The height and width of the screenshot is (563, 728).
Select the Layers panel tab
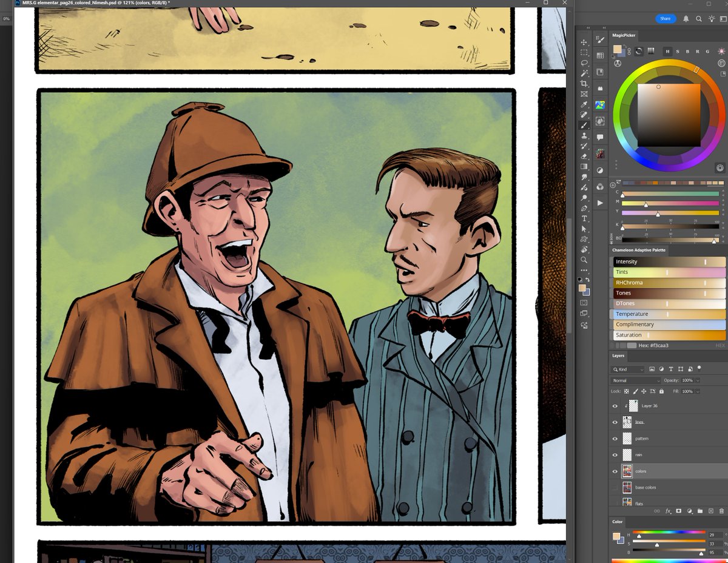click(618, 356)
